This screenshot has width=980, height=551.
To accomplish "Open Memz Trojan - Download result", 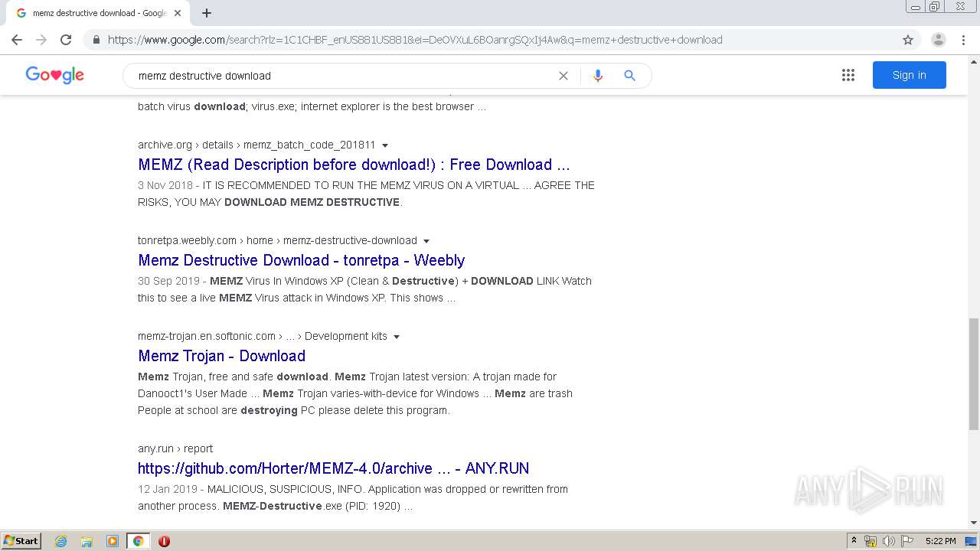I will [x=222, y=356].
